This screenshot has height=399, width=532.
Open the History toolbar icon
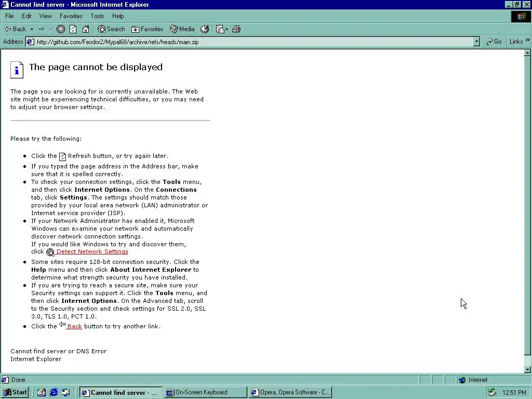(205, 29)
